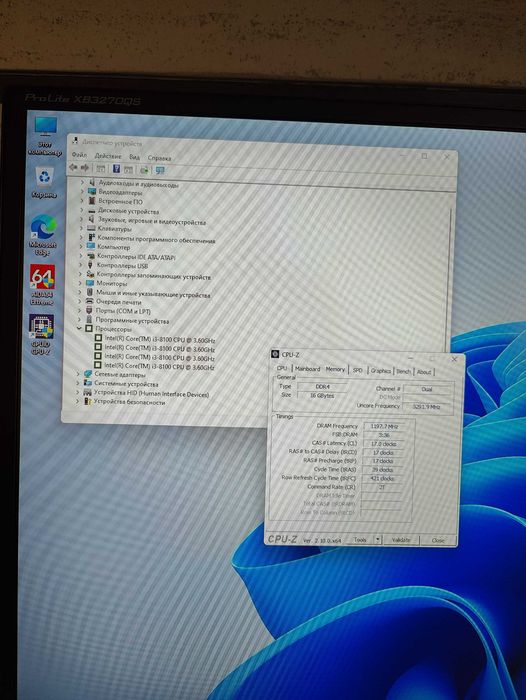The image size is (526, 700).
Task: Expand Порты (COM и LPT) node
Action: coord(79,310)
